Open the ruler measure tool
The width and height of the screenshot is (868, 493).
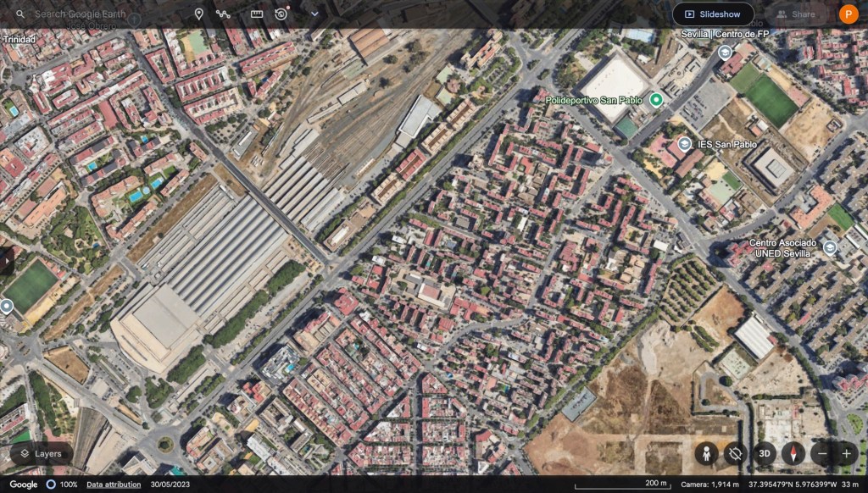(x=256, y=14)
